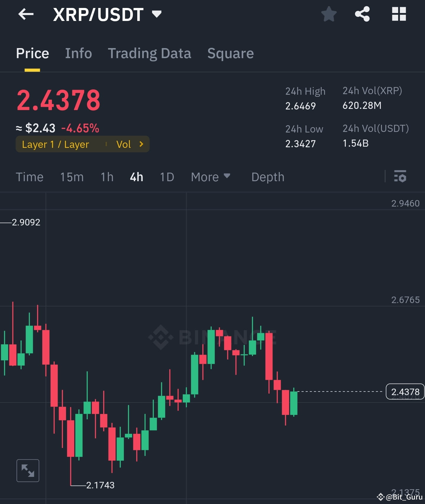Open the Vol category shortcut with arrow

pyautogui.click(x=130, y=144)
